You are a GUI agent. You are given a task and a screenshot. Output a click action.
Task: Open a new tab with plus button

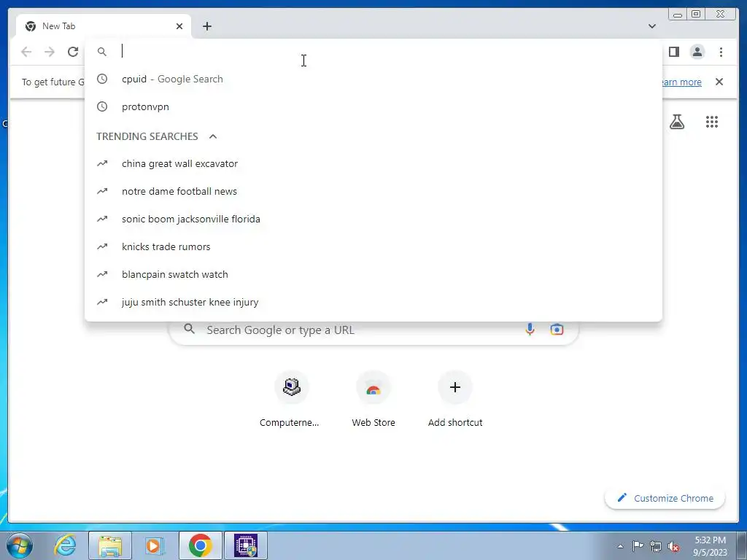pos(206,26)
